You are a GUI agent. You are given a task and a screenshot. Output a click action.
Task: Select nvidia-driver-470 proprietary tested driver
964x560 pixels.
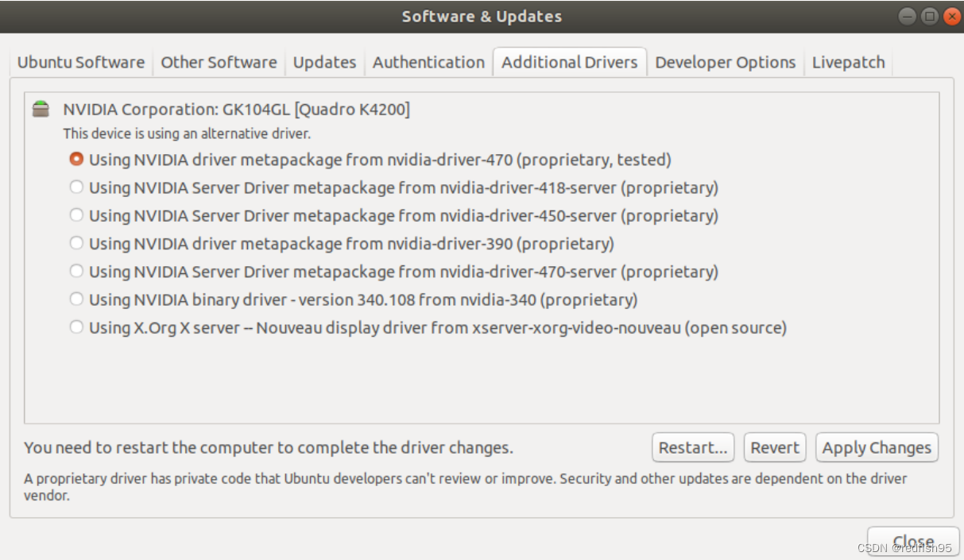(370, 160)
